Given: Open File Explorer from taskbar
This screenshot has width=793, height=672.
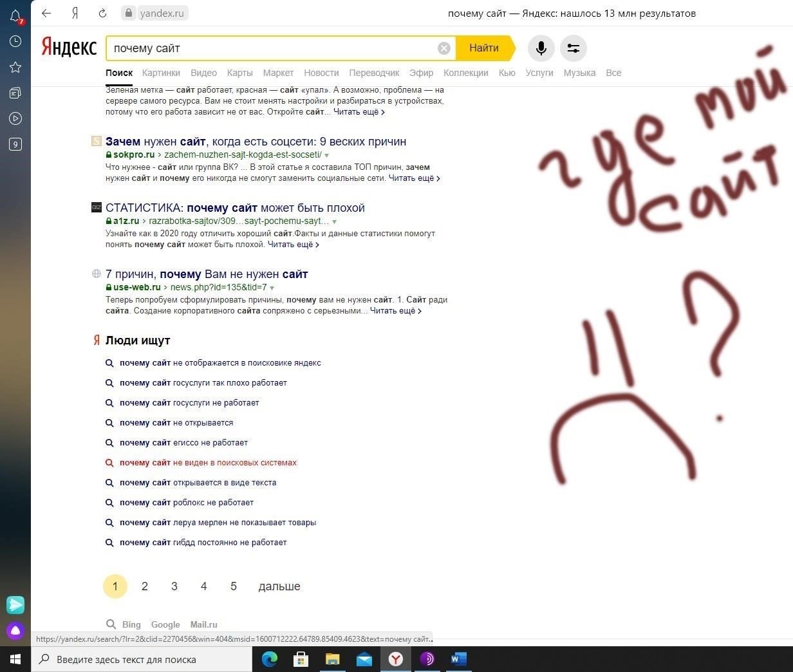Looking at the screenshot, I should [x=332, y=659].
